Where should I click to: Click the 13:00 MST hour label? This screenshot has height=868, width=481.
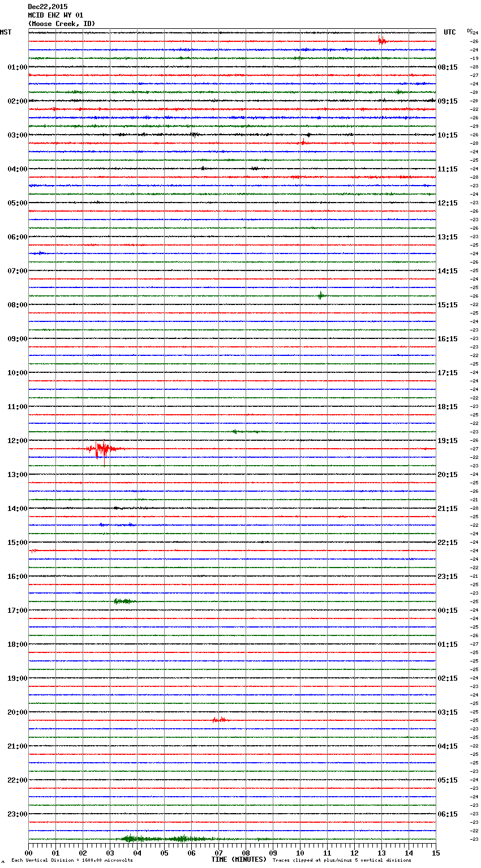pos(17,475)
